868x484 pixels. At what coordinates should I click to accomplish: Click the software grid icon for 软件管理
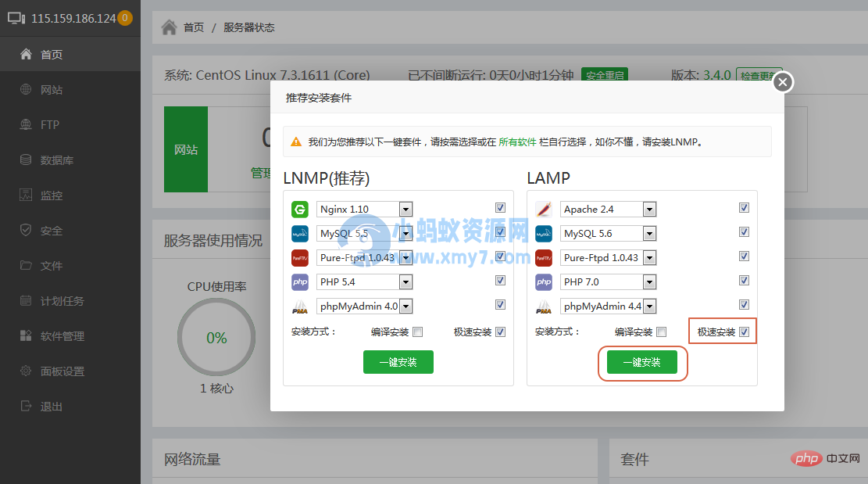pos(26,335)
